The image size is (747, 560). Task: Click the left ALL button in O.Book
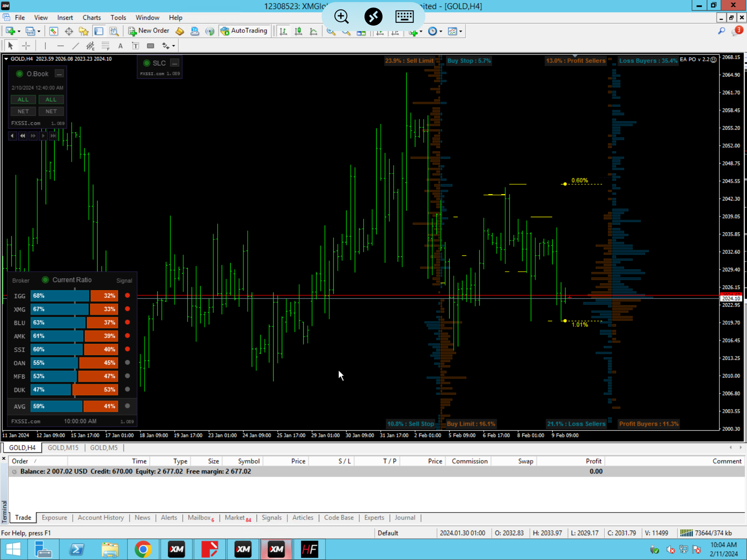pos(23,100)
